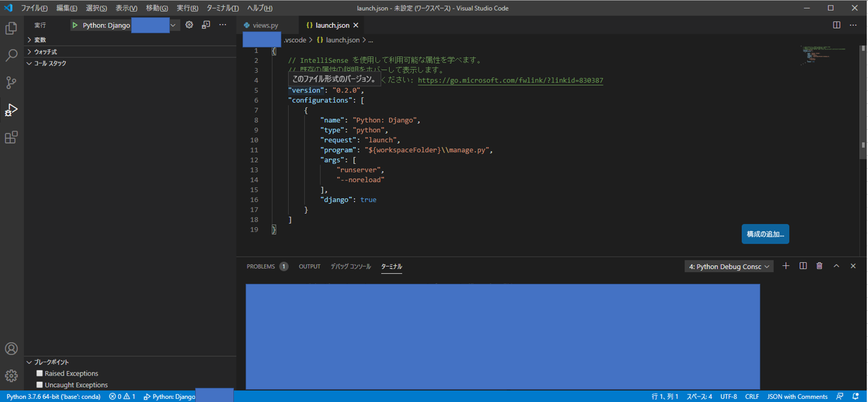This screenshot has height=402, width=868.
Task: Open the debug console icon in run toolbar
Action: point(206,25)
